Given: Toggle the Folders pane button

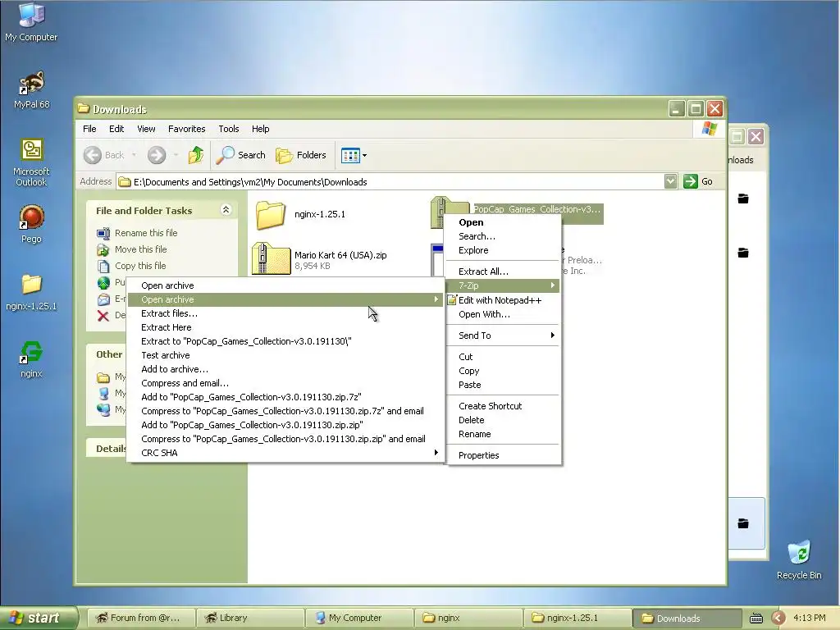Looking at the screenshot, I should pyautogui.click(x=300, y=155).
